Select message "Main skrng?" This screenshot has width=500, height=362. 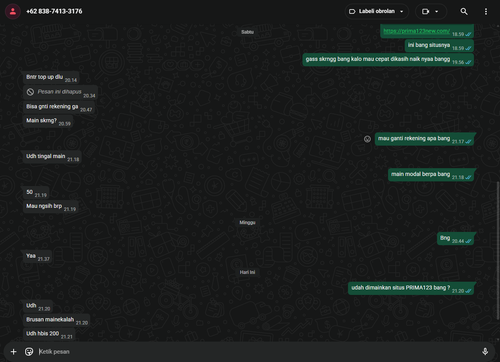tap(48, 121)
